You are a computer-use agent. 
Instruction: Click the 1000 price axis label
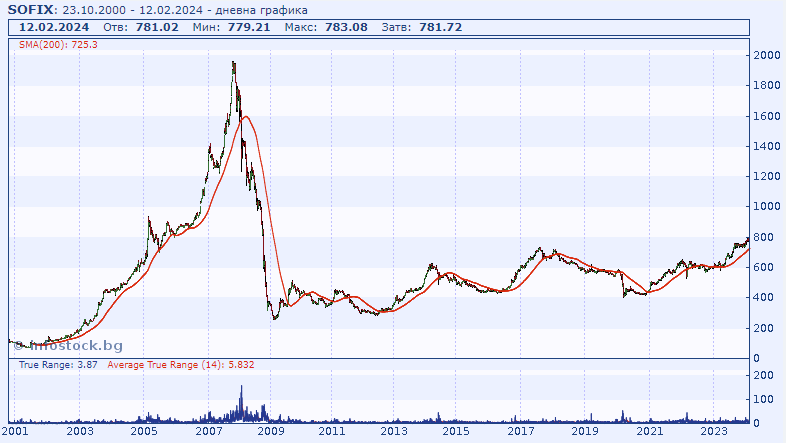(x=767, y=206)
